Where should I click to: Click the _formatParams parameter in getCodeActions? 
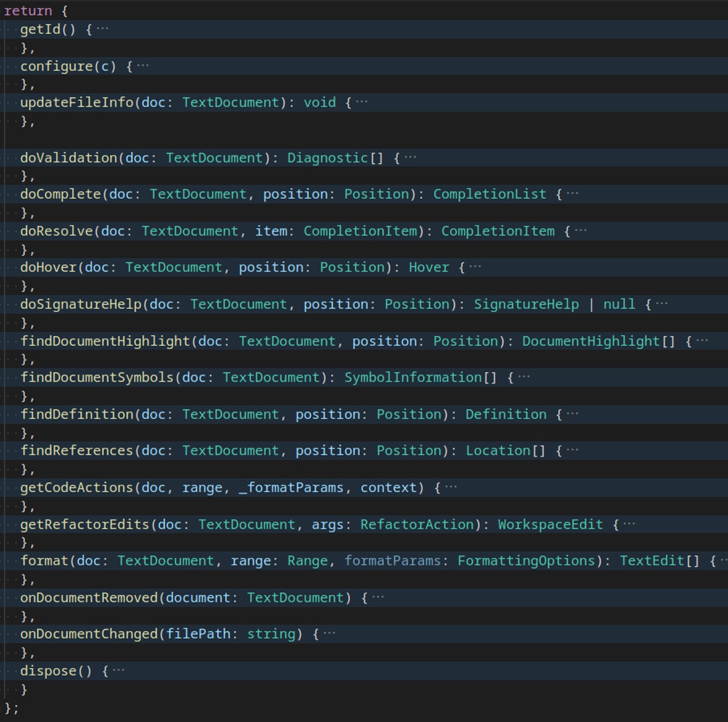[x=291, y=488]
